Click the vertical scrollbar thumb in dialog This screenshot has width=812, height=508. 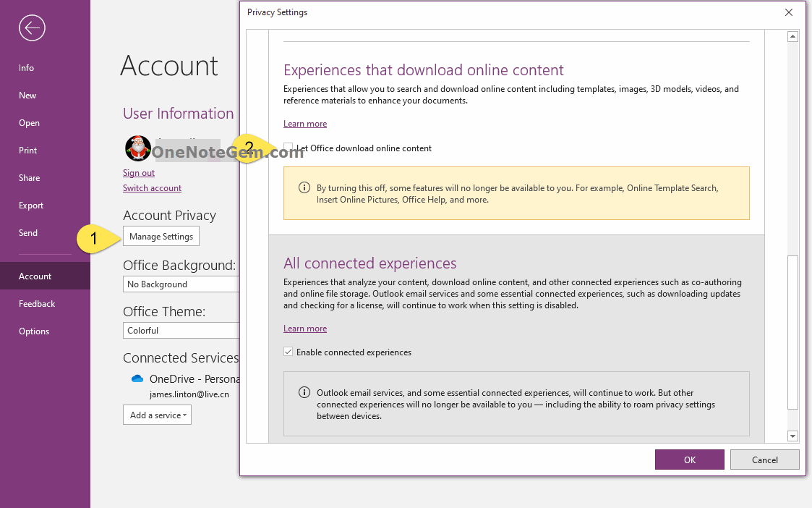(793, 332)
